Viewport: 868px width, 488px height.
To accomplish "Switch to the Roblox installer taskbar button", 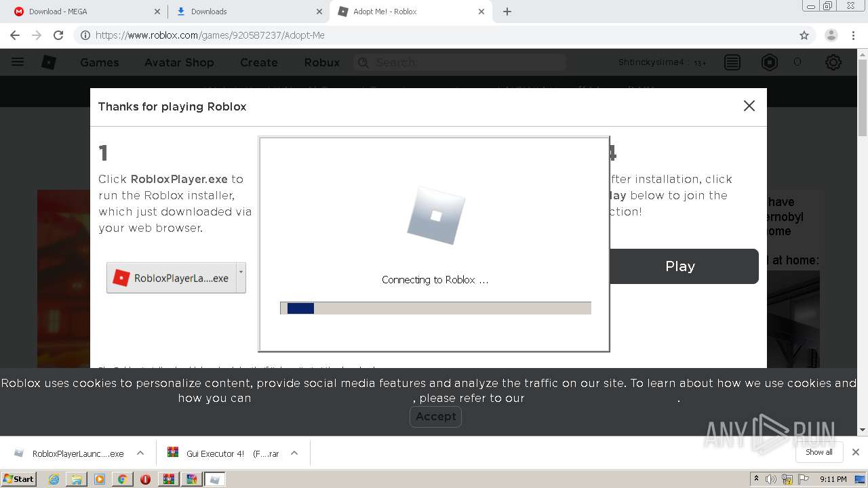I will tap(215, 479).
